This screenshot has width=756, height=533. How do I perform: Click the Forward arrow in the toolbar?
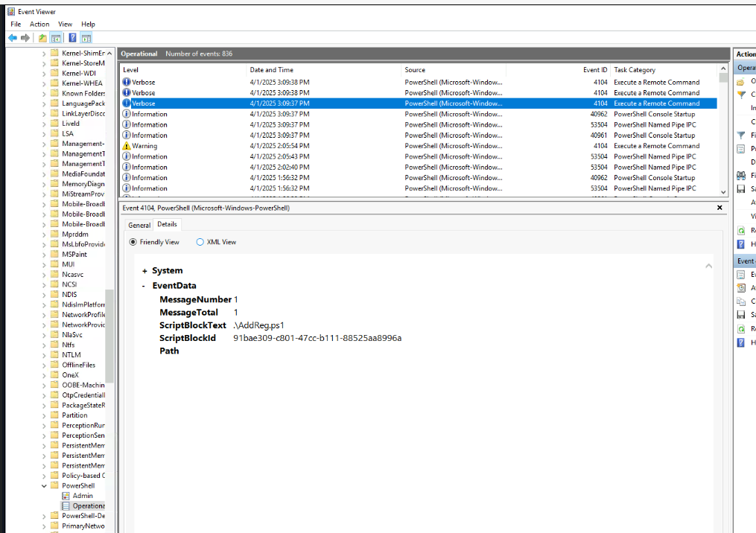pyautogui.click(x=25, y=38)
